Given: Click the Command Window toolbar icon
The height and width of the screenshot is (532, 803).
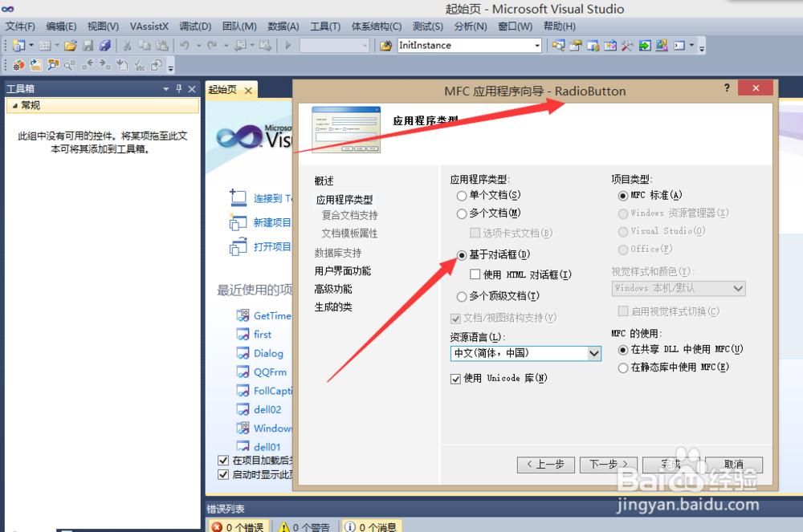Looking at the screenshot, I should pyautogui.click(x=679, y=46).
